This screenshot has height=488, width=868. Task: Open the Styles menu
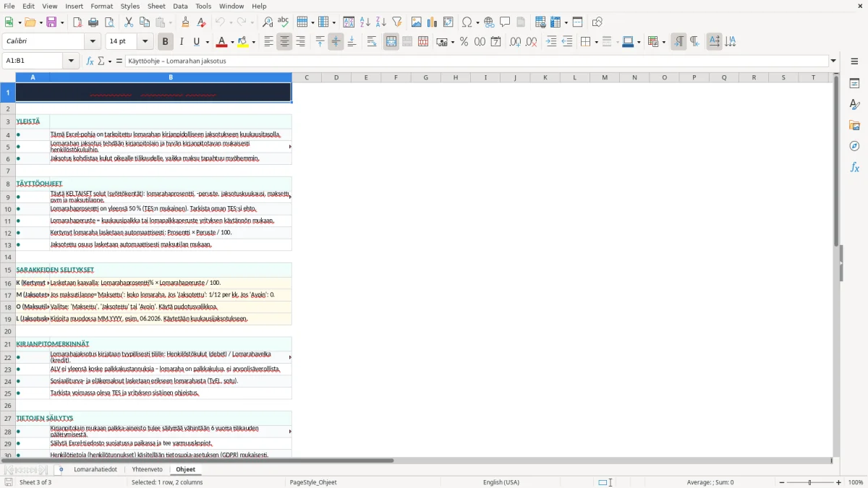click(130, 6)
